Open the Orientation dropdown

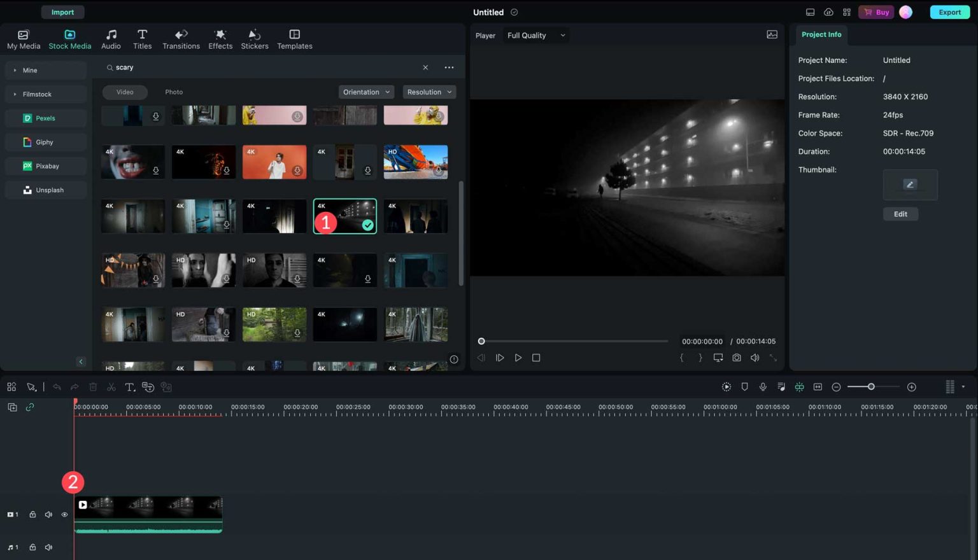point(365,92)
